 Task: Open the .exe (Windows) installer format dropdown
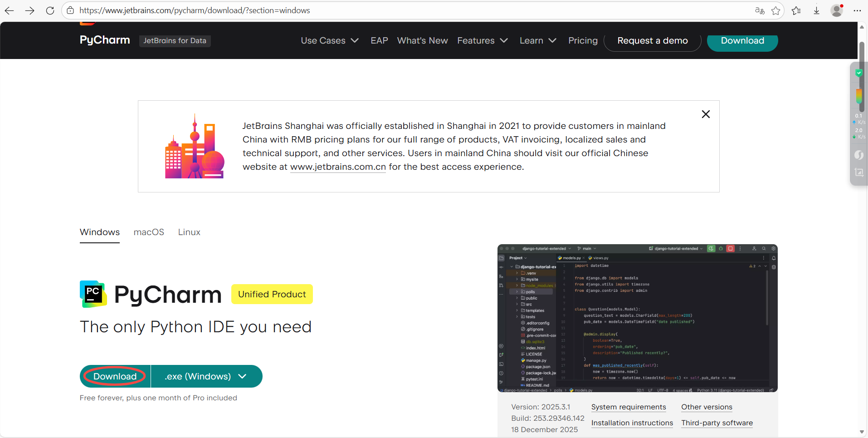coord(206,376)
